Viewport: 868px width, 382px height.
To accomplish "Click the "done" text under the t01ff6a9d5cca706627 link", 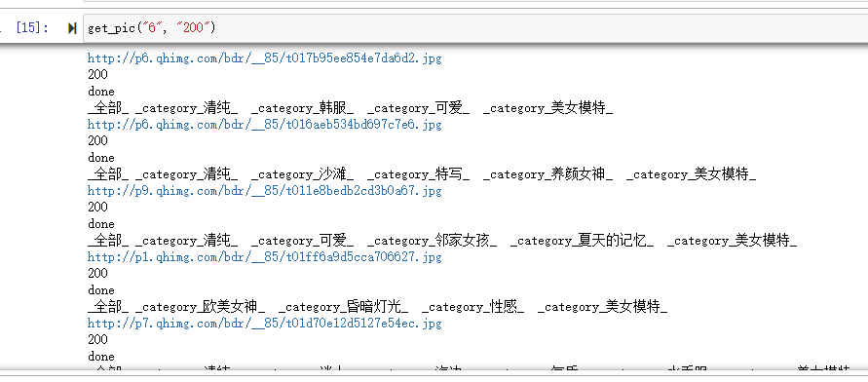I will [x=100, y=290].
